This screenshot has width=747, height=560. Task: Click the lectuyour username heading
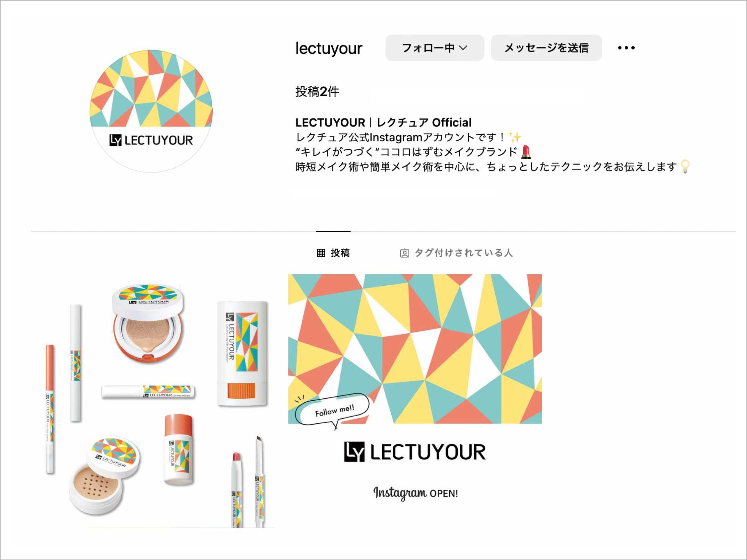(329, 48)
